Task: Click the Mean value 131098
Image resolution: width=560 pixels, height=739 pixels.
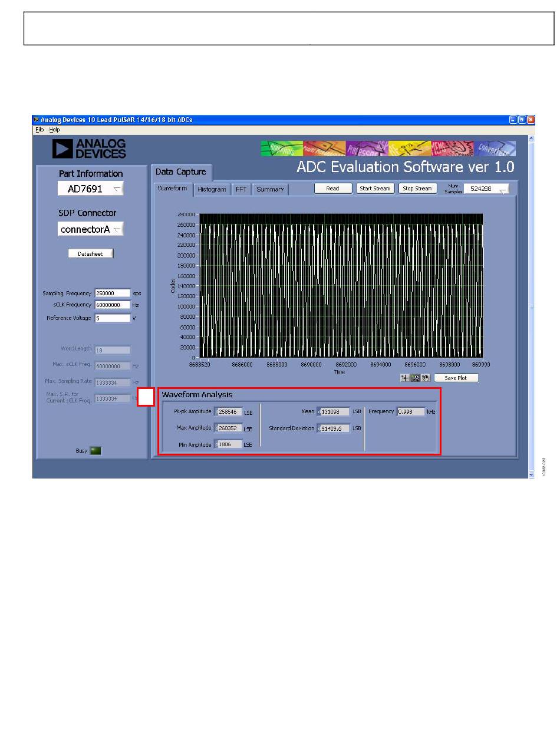Action: pos(334,412)
